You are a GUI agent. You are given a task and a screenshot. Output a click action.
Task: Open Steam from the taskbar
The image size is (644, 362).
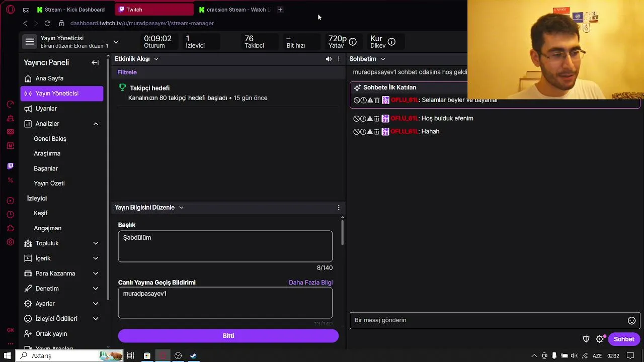click(193, 356)
